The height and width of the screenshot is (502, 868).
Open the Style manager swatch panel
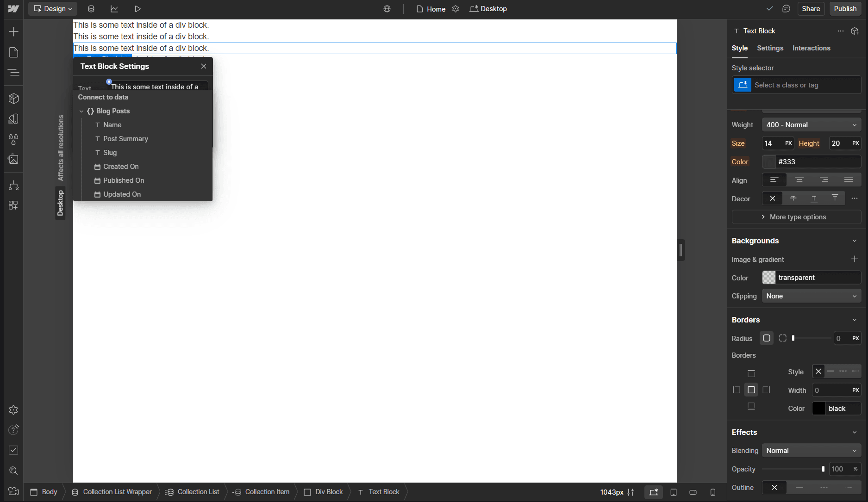[13, 119]
